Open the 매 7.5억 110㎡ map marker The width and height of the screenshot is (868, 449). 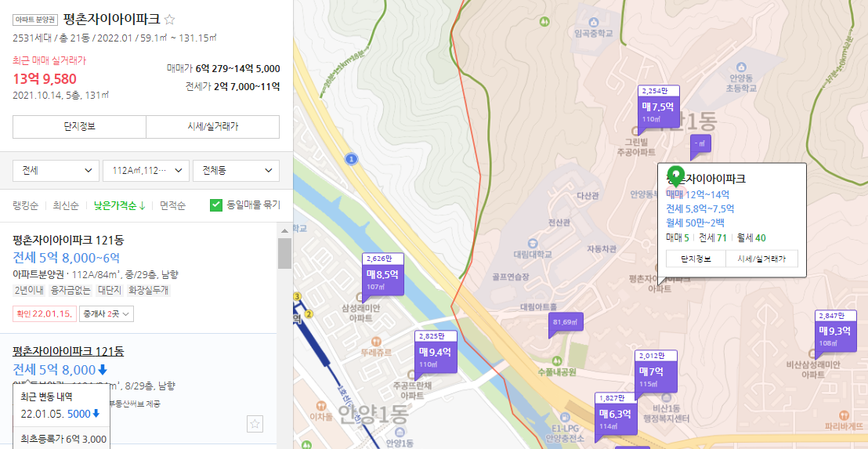point(659,109)
